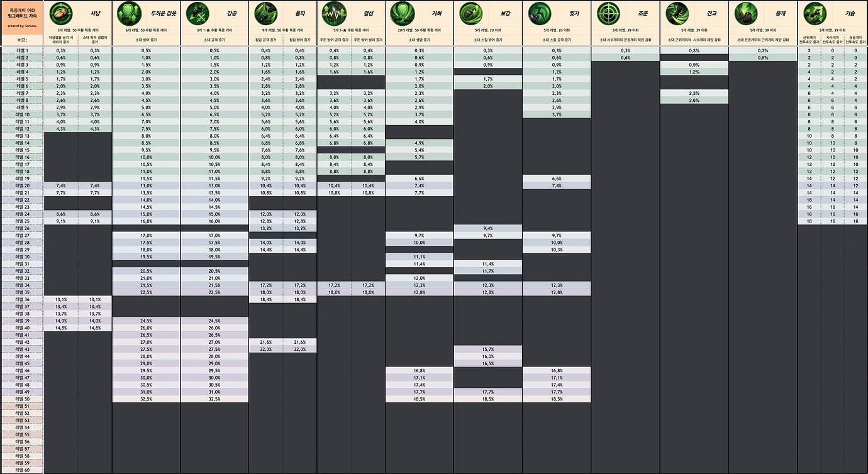The image size is (868, 474).
Task: Select the 버프: header label cell
Action: point(22,40)
